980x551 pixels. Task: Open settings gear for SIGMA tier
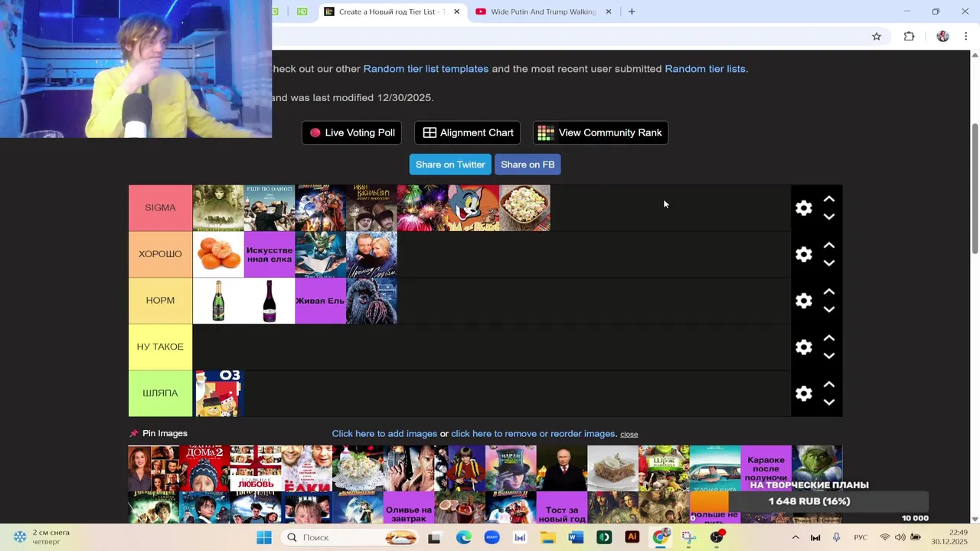[x=803, y=208]
